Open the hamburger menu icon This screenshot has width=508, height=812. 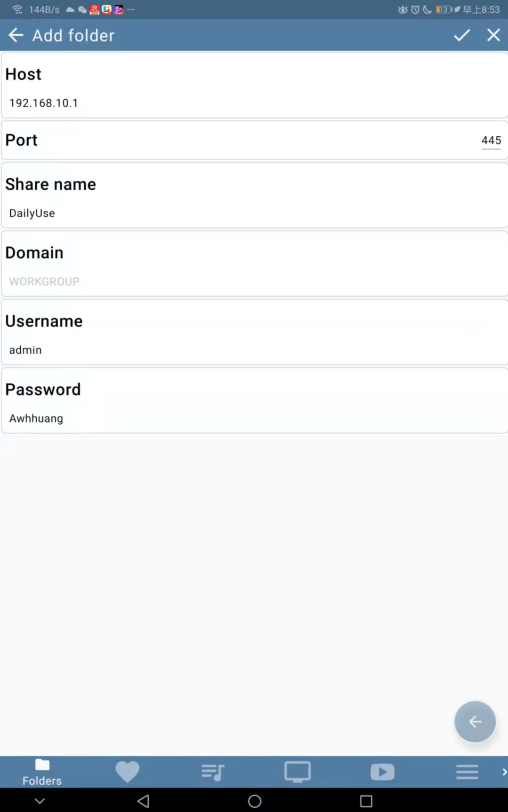tap(467, 772)
